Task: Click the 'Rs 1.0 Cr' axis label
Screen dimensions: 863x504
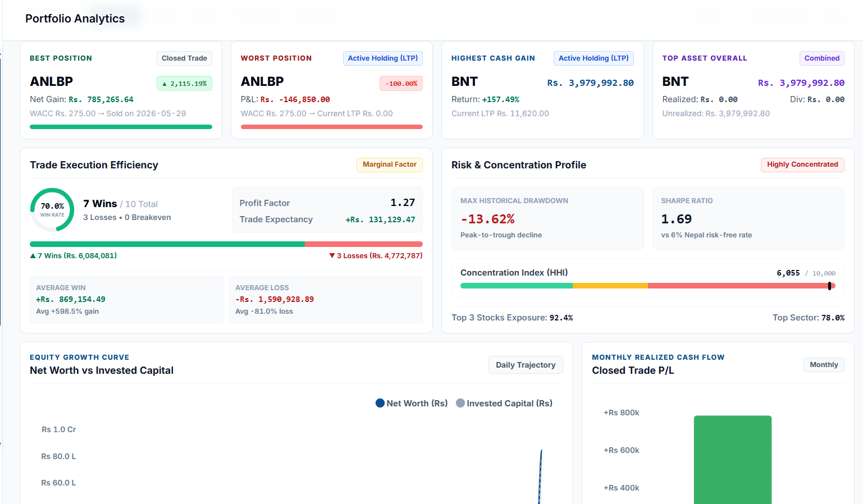Action: click(x=59, y=429)
